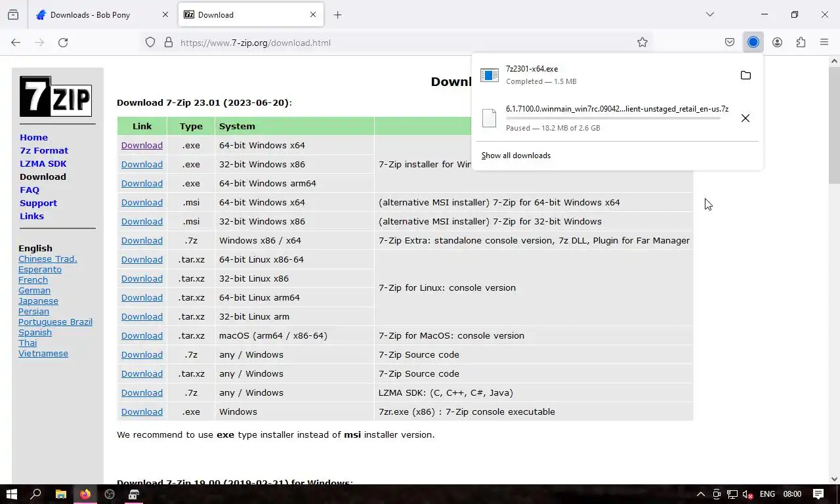Download 32-bit Windows x86 .msi installer
840x504 pixels.
(x=142, y=221)
